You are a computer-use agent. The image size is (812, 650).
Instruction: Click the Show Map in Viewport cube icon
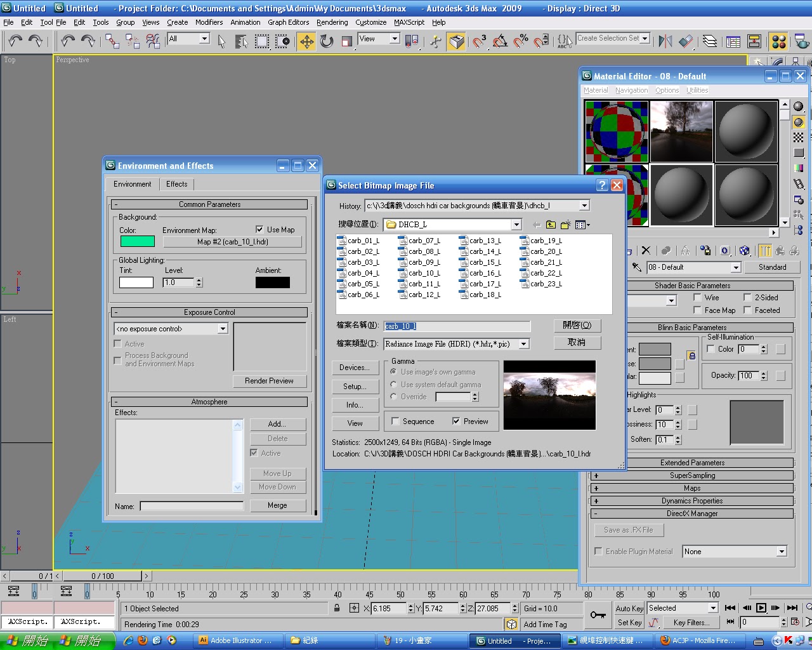click(745, 251)
